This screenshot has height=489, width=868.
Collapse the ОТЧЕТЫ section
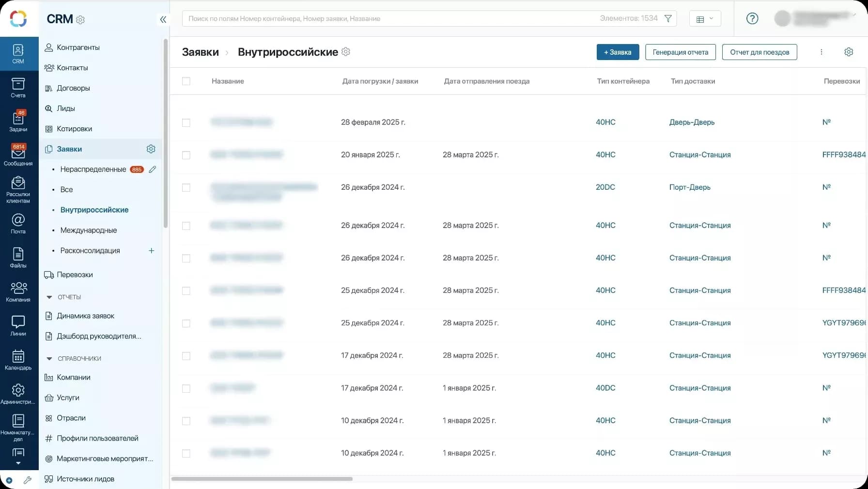point(49,297)
